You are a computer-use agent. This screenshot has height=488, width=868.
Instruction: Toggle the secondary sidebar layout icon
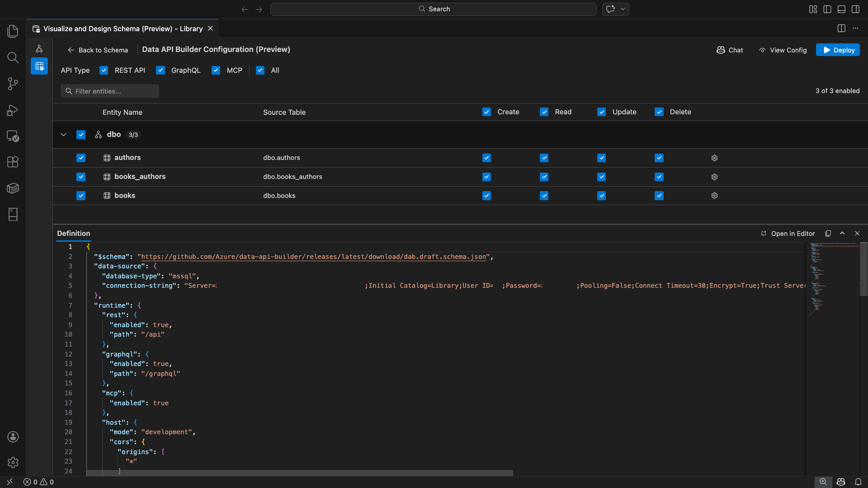(x=856, y=9)
